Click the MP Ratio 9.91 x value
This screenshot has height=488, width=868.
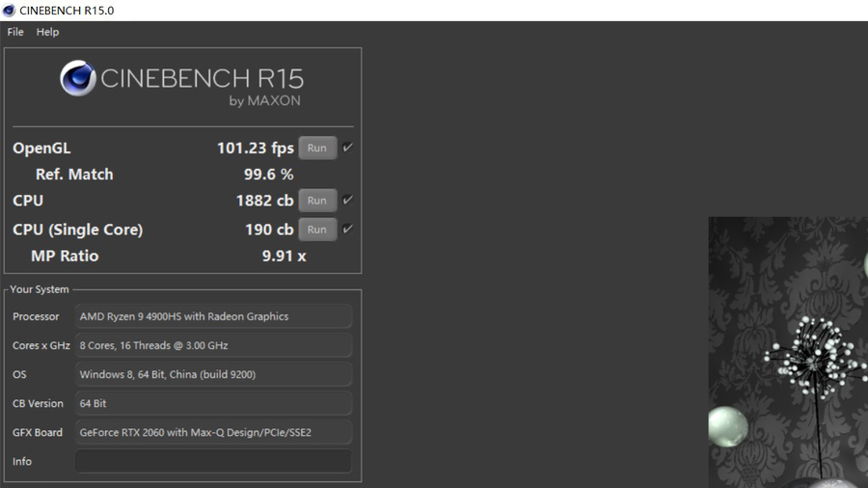click(x=284, y=256)
